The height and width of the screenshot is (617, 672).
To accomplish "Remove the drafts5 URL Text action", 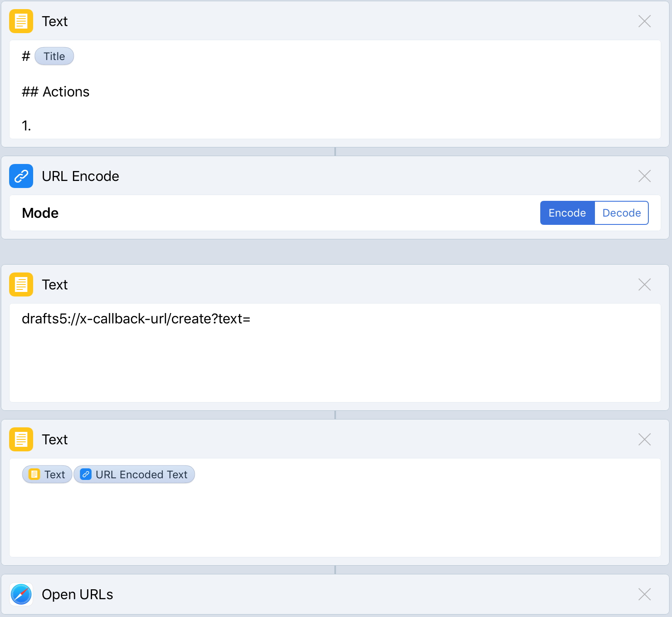I will pos(644,284).
